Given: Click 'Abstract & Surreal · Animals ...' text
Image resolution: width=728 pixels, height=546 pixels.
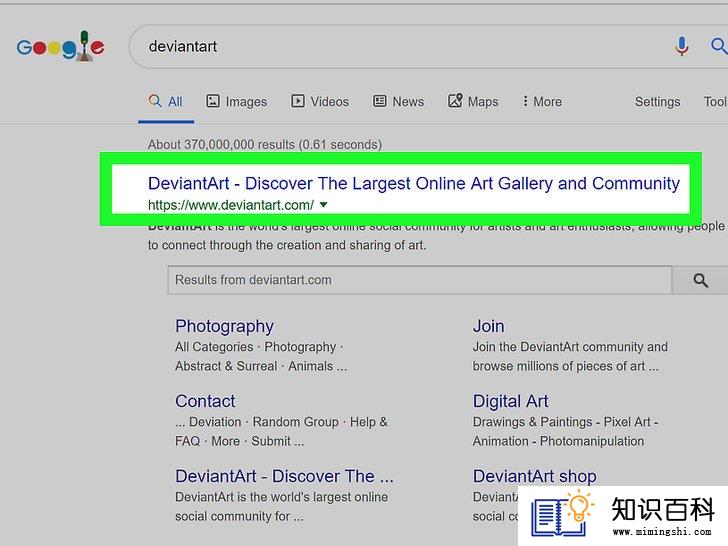Looking at the screenshot, I should tap(261, 366).
